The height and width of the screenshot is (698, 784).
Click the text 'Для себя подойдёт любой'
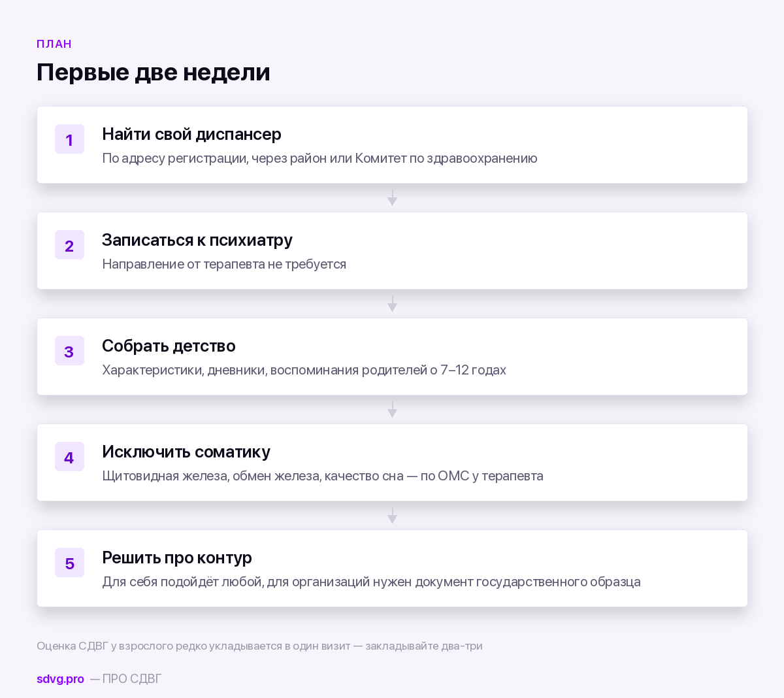[x=371, y=582]
